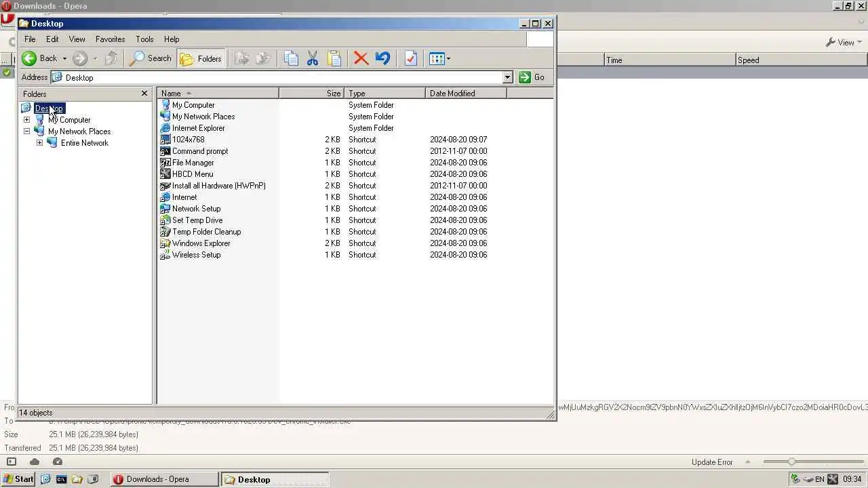This screenshot has width=868, height=488.
Task: Click the Desktop taskbar button
Action: point(275,479)
